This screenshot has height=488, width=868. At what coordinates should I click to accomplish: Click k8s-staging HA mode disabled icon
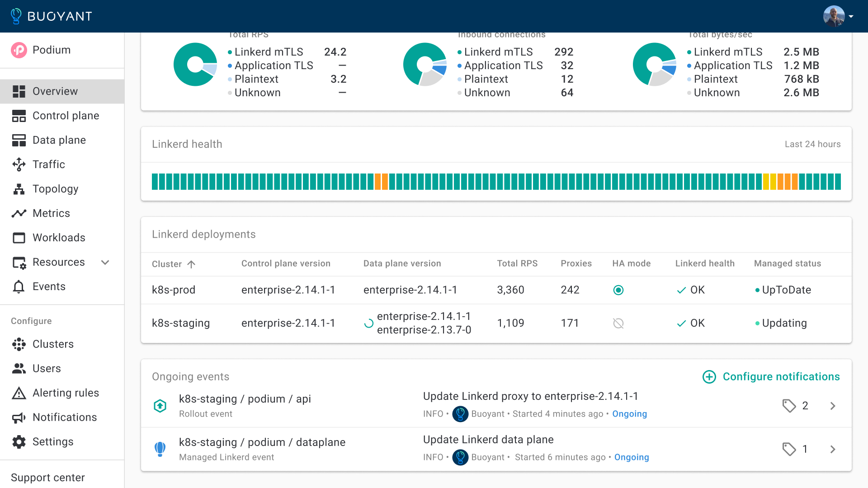pos(618,323)
